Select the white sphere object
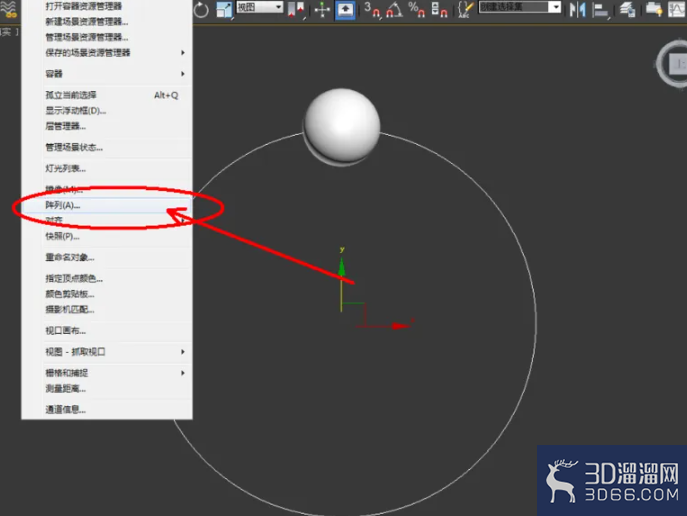This screenshot has height=516, width=687. 342,125
